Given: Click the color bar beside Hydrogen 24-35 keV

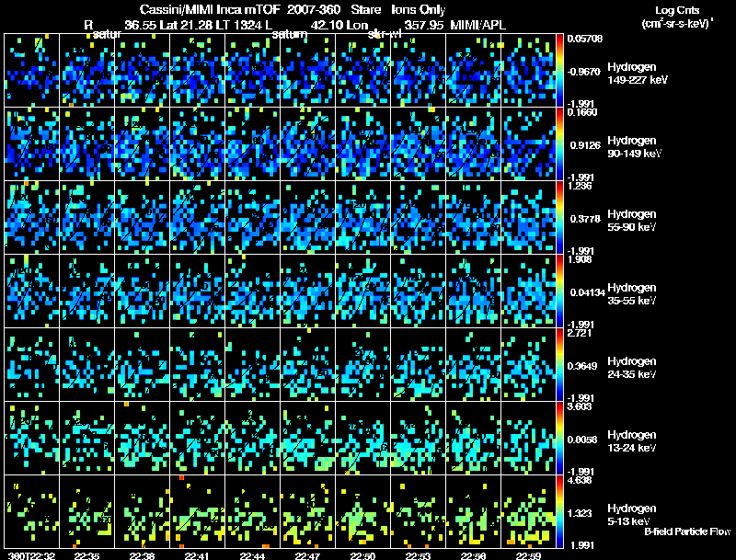Looking at the screenshot, I should tap(559, 364).
